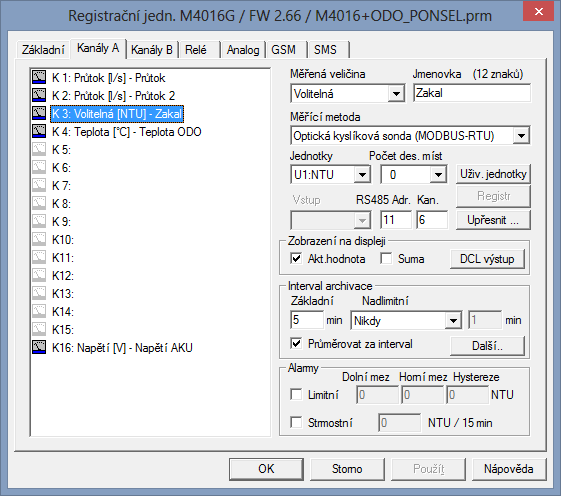Viewport: 561px width, 496px height.
Task: Open the GSM tab
Action: pos(283,49)
